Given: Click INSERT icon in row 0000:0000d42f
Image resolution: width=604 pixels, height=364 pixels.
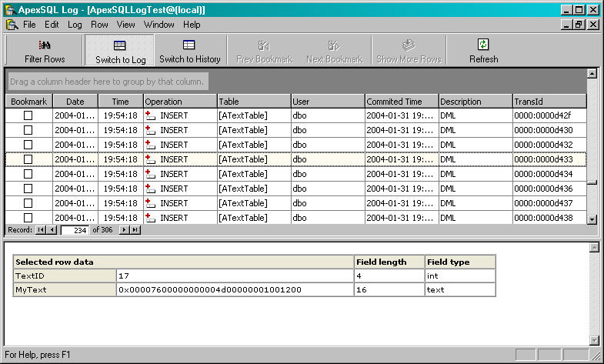Looking at the screenshot, I should click(x=150, y=115).
